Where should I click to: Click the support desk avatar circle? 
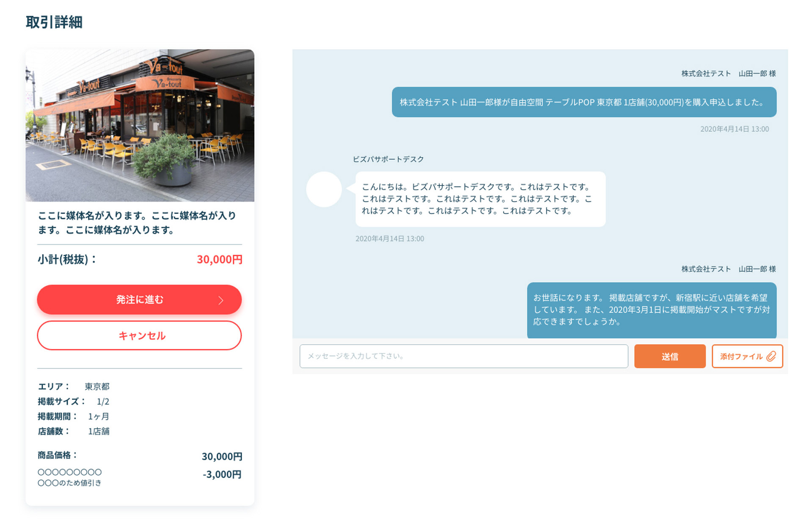[324, 190]
